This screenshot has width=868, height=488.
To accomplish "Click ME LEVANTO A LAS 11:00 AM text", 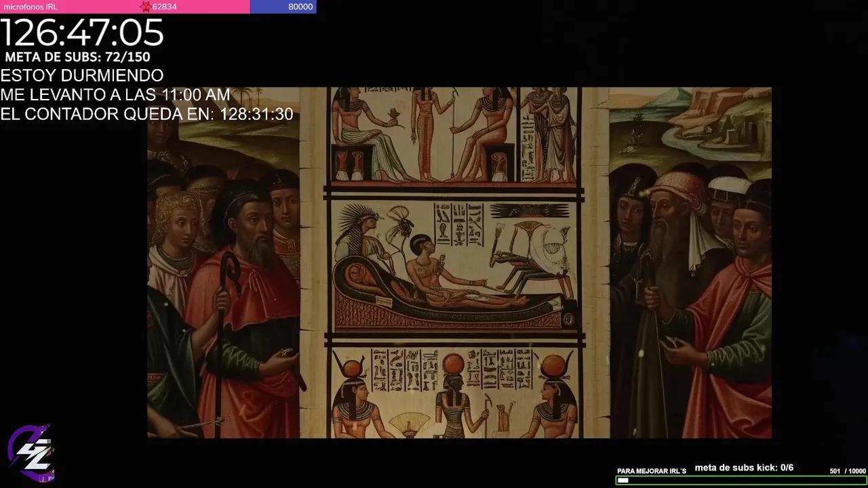I will point(115,95).
